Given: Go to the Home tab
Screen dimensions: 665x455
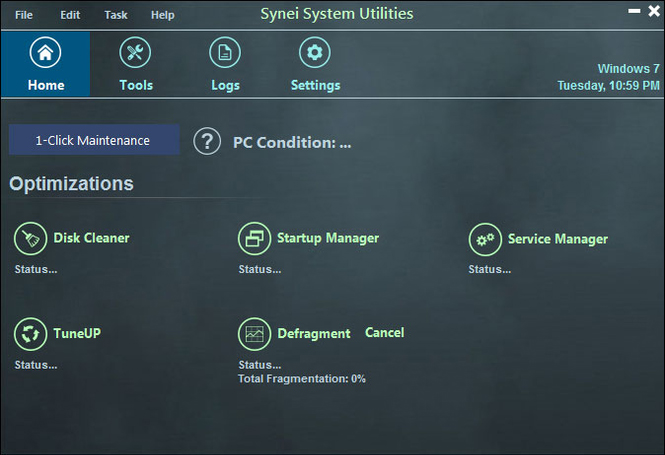Looking at the screenshot, I should (45, 65).
